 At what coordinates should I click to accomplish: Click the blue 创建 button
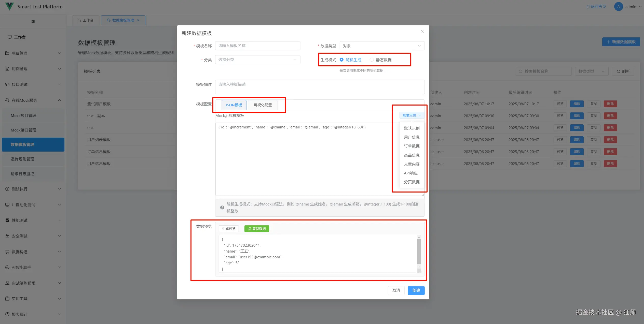pyautogui.click(x=416, y=290)
